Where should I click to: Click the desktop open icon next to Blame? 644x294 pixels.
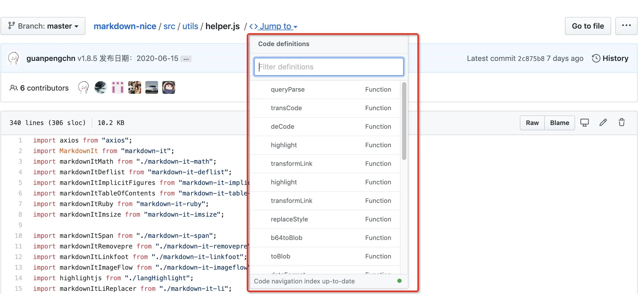tap(584, 123)
